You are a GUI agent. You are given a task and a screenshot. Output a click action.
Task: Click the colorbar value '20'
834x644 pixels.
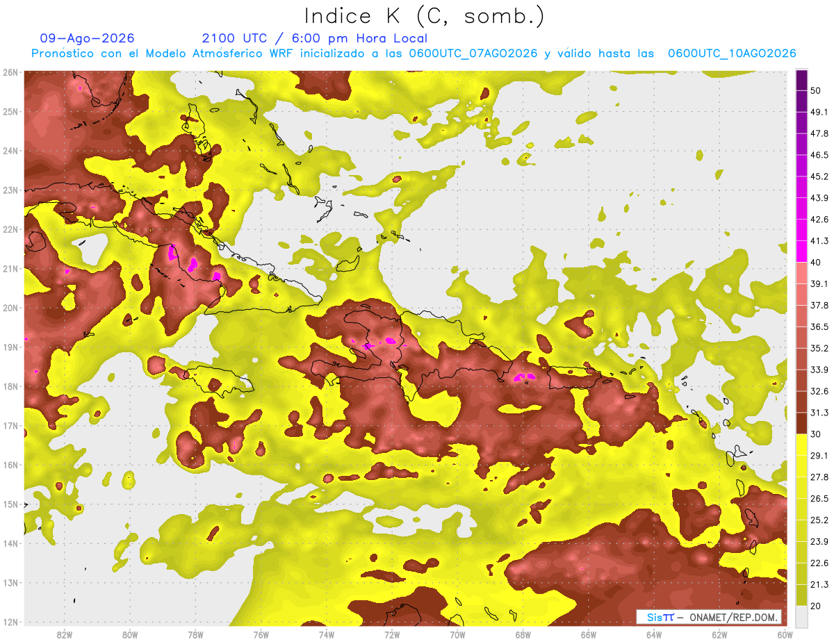coord(817,605)
